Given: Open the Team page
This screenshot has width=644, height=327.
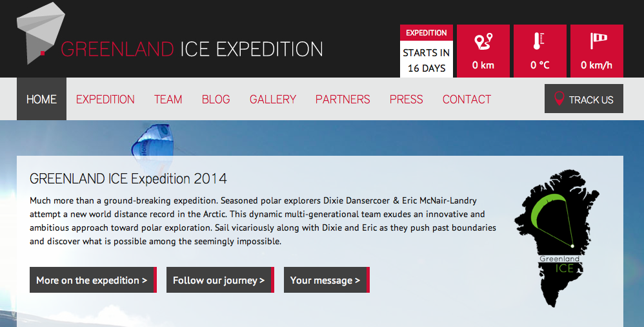Looking at the screenshot, I should coord(168,99).
